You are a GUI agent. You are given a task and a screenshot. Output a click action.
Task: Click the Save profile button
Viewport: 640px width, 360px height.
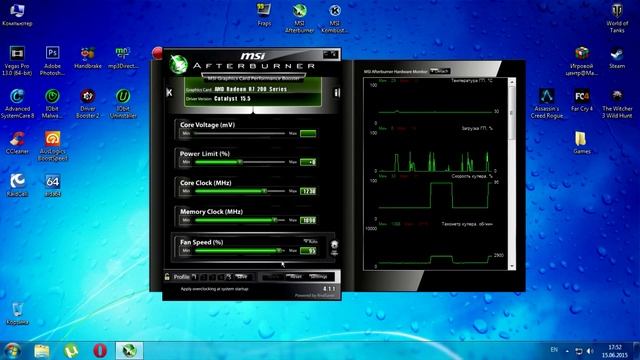coord(242,277)
